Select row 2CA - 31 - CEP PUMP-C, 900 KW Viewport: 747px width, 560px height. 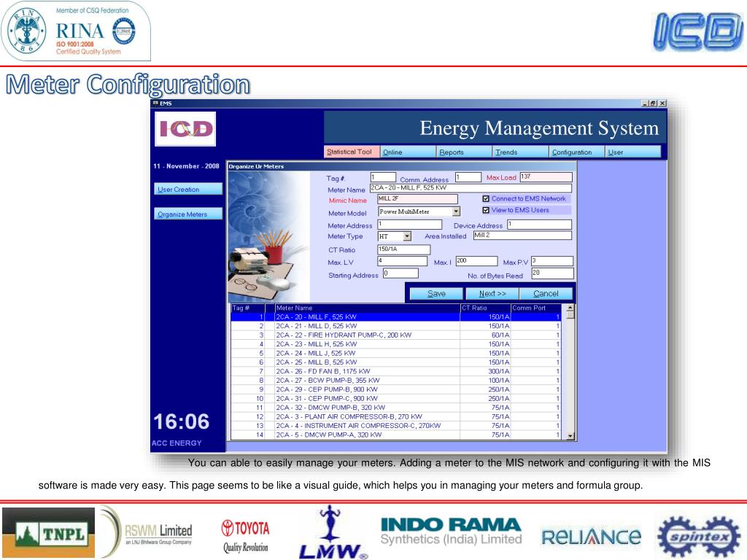click(395, 398)
